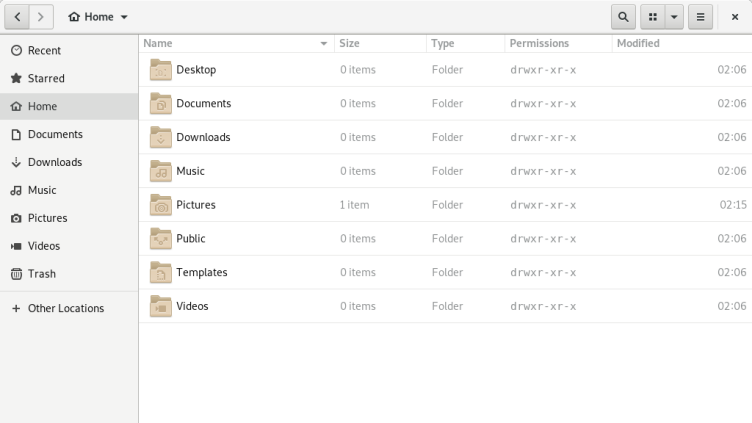Image resolution: width=752 pixels, height=423 pixels.
Task: Click the Size column header
Action: [349, 43]
